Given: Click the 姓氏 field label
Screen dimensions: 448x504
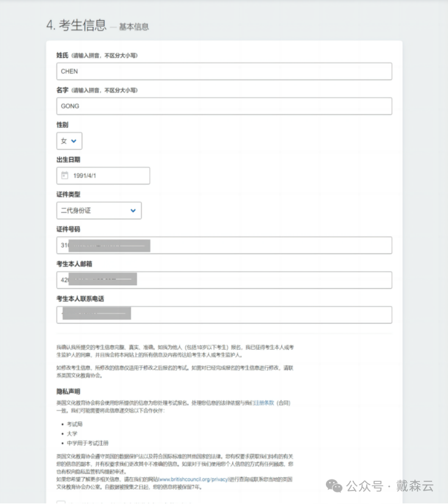Looking at the screenshot, I should [x=62, y=55].
